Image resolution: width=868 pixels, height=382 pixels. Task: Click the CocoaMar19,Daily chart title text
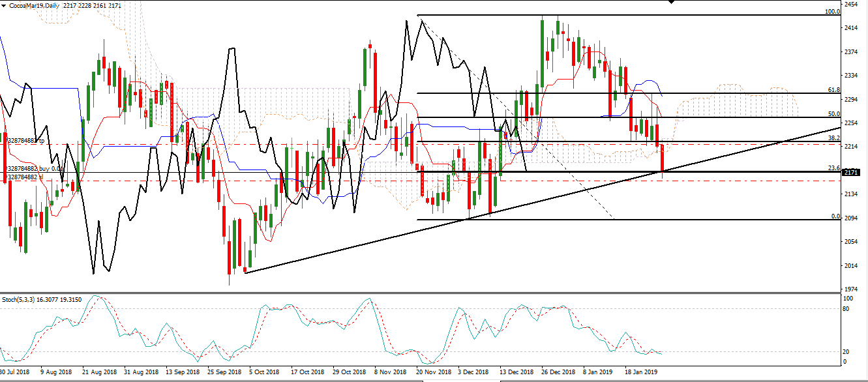tap(33, 6)
